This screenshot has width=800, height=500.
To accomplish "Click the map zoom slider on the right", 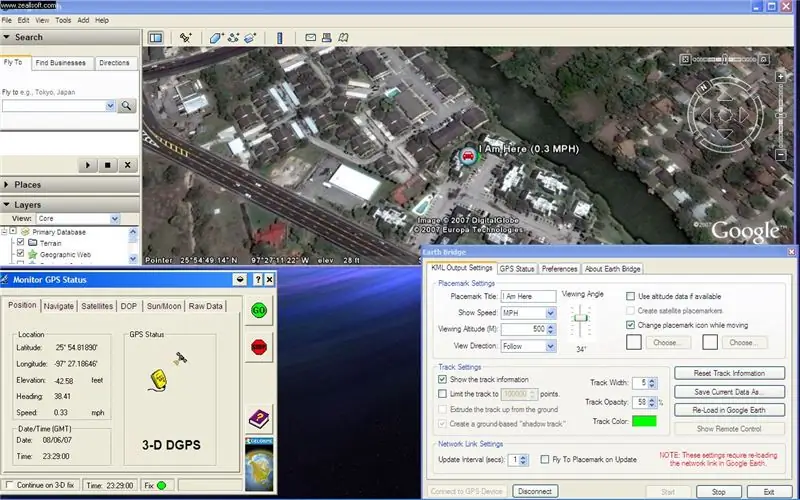I will [781, 115].
